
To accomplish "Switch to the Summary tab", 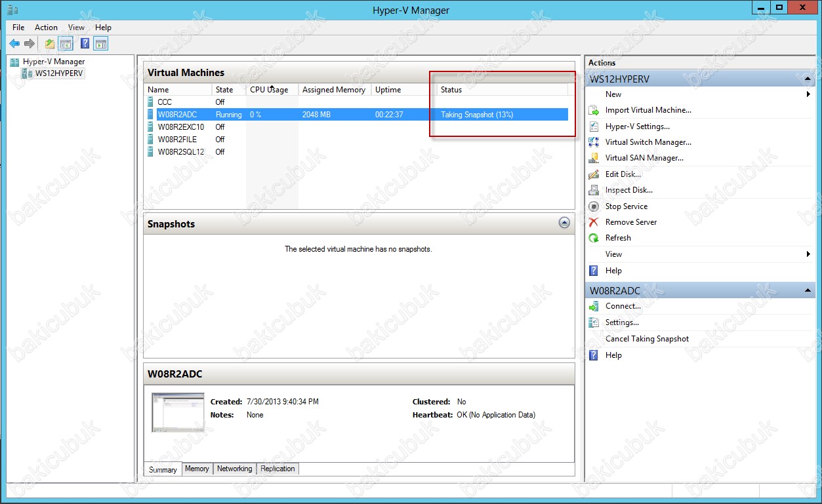I will tap(163, 469).
